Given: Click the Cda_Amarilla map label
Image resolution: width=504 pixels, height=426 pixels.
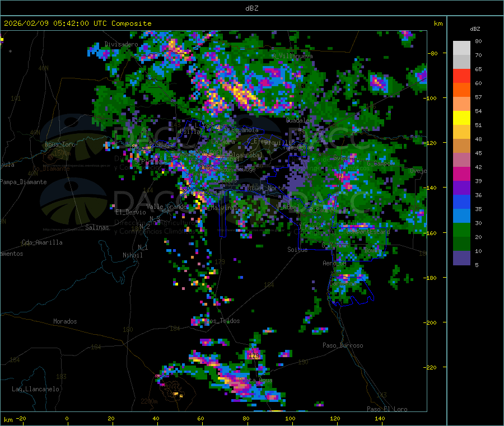Looking at the screenshot, I should (x=42, y=242).
